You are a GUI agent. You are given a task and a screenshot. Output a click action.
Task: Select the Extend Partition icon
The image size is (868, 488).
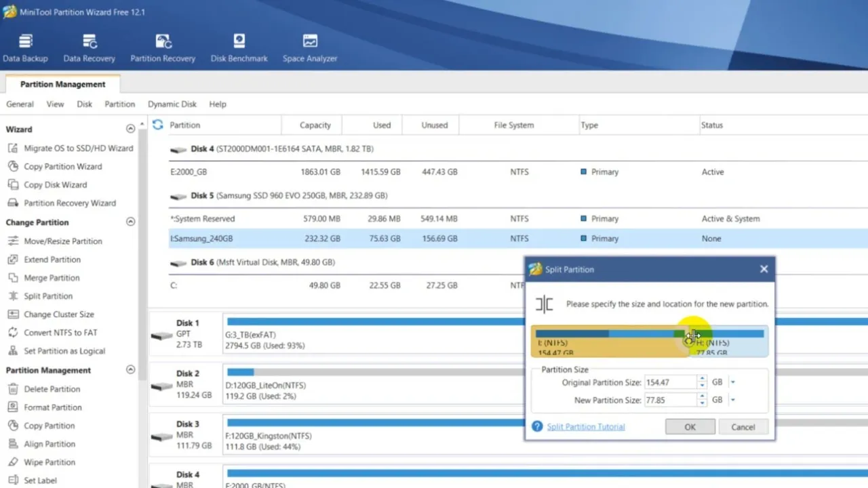[x=13, y=259]
